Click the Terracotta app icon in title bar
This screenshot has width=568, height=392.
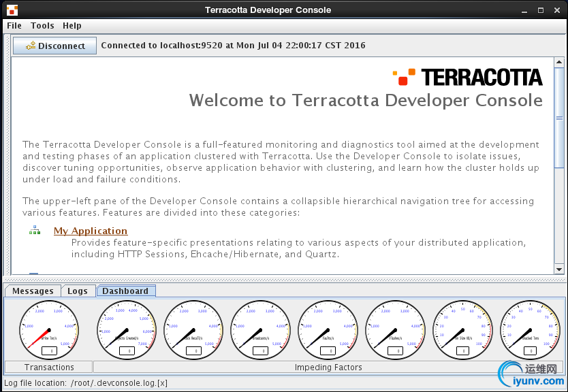pos(12,10)
